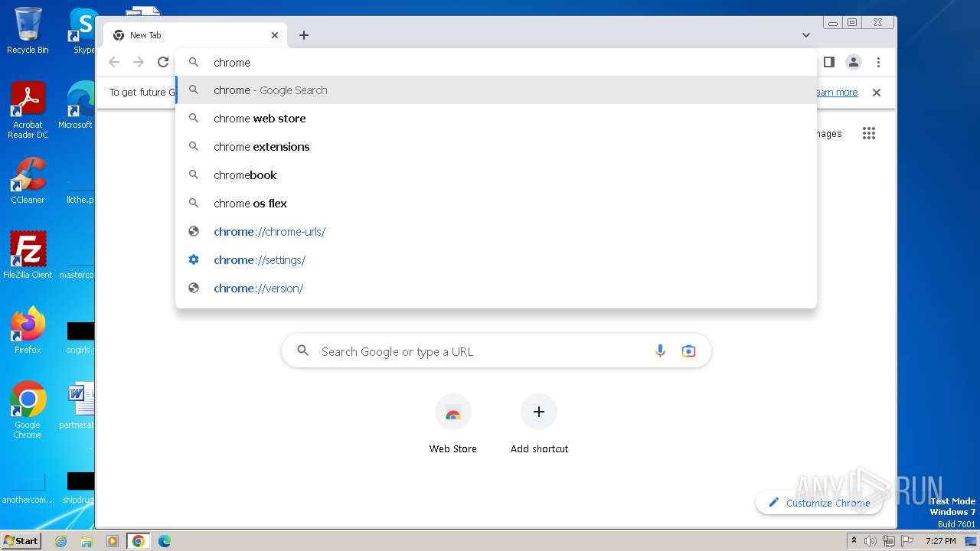Add a new shortcut tile
The image size is (980, 551).
tap(539, 425)
